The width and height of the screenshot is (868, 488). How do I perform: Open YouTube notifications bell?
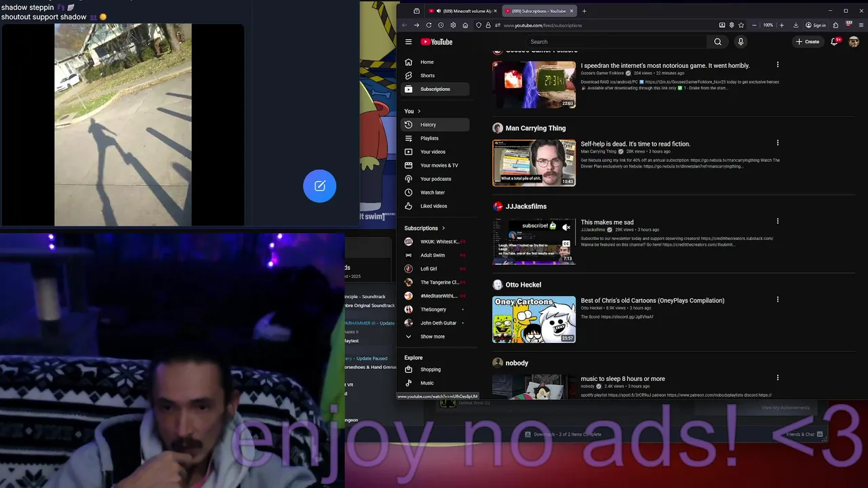835,41
